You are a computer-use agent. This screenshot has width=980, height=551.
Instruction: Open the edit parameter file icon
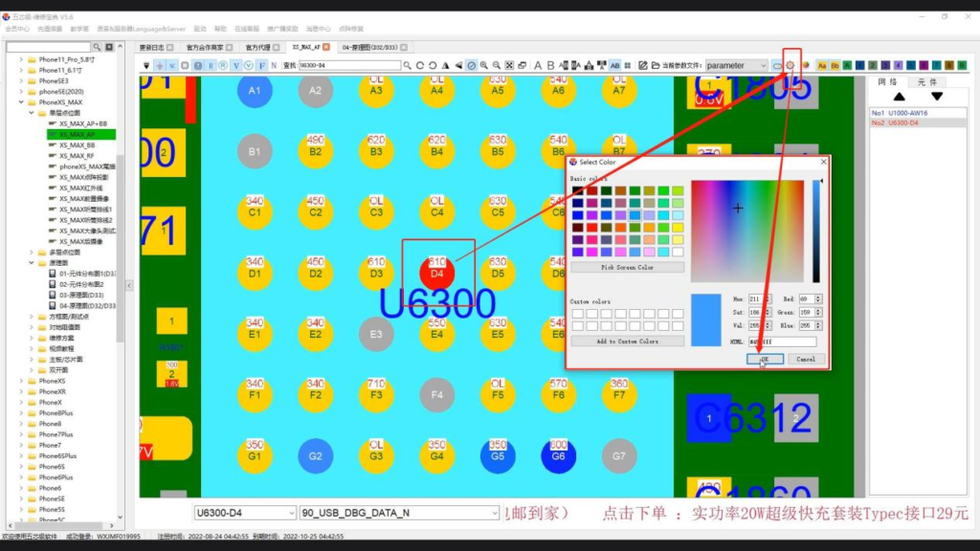pyautogui.click(x=642, y=65)
